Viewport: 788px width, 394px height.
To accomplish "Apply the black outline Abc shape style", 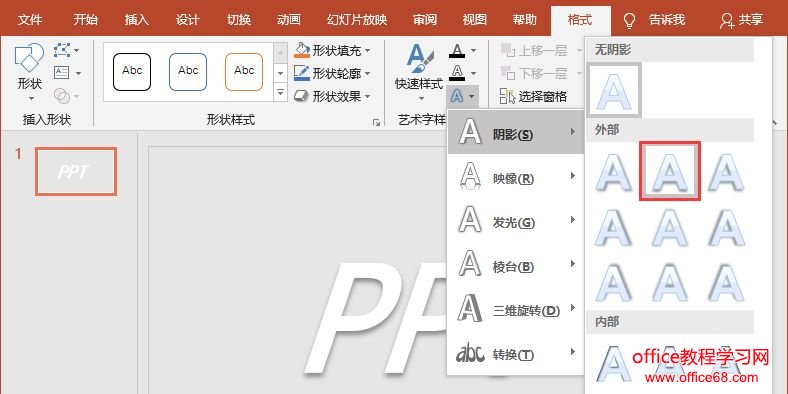I will [132, 72].
